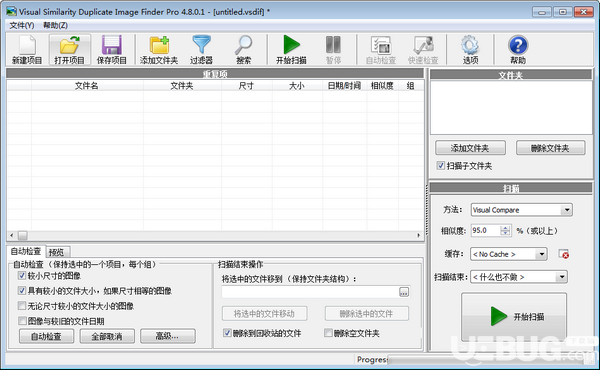Enable 图像与较旧的文件日期 checkbox
The width and height of the screenshot is (600, 370).
(x=22, y=321)
